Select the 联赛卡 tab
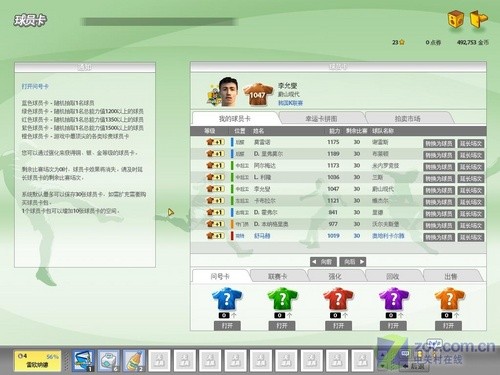The image size is (500, 375). tap(278, 276)
